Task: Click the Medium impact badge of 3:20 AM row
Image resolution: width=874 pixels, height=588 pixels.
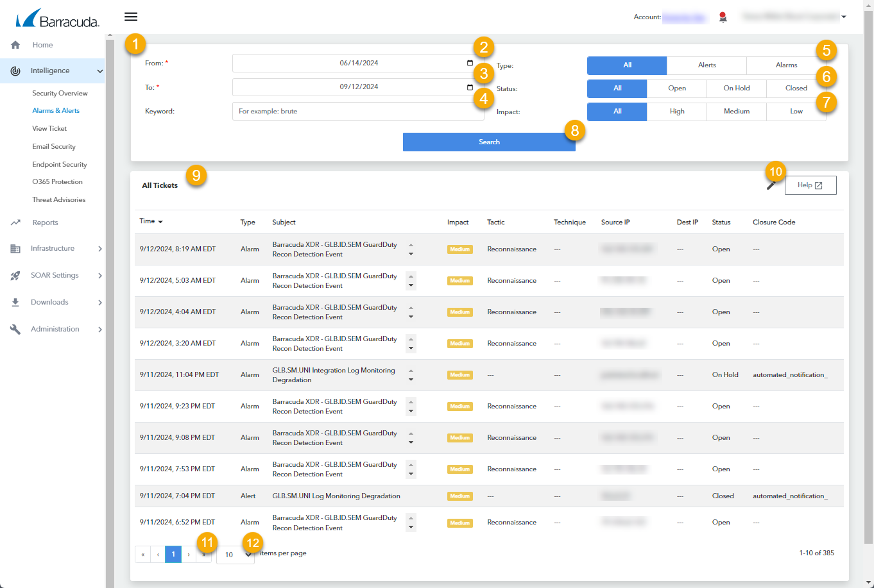Action: pos(460,344)
